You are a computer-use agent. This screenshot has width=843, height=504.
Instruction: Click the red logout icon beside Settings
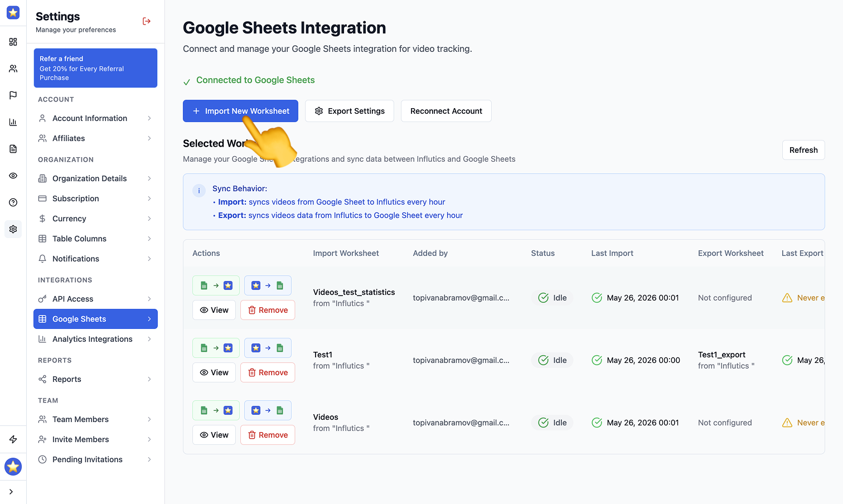147,21
